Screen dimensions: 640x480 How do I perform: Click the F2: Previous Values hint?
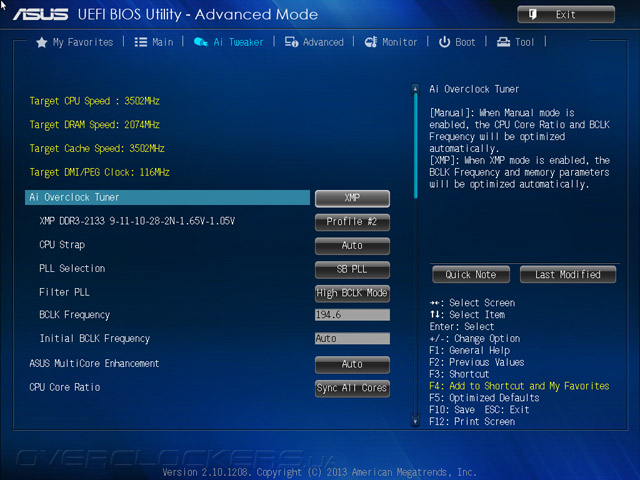477,362
